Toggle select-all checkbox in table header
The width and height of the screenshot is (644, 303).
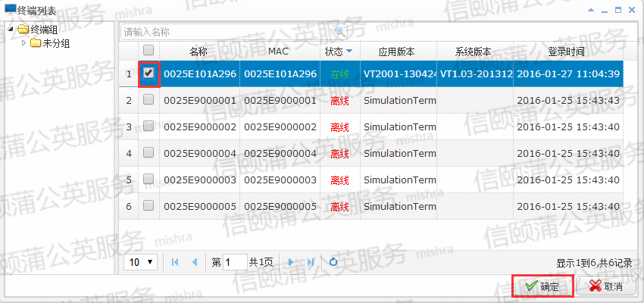click(148, 52)
